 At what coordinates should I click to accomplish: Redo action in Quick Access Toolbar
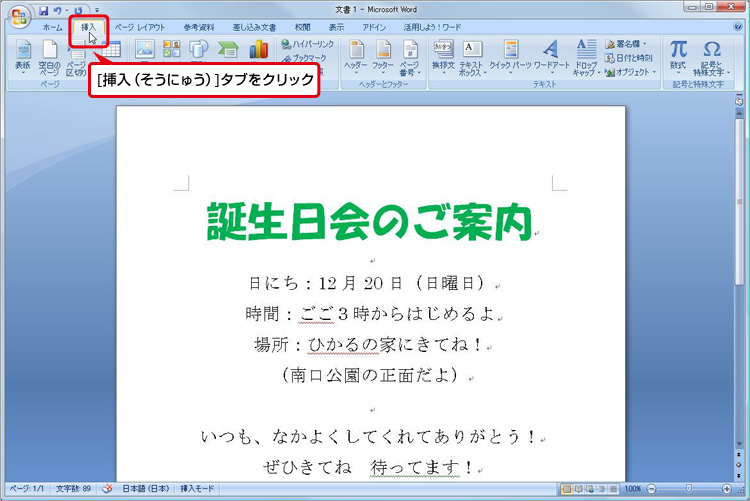tap(78, 10)
